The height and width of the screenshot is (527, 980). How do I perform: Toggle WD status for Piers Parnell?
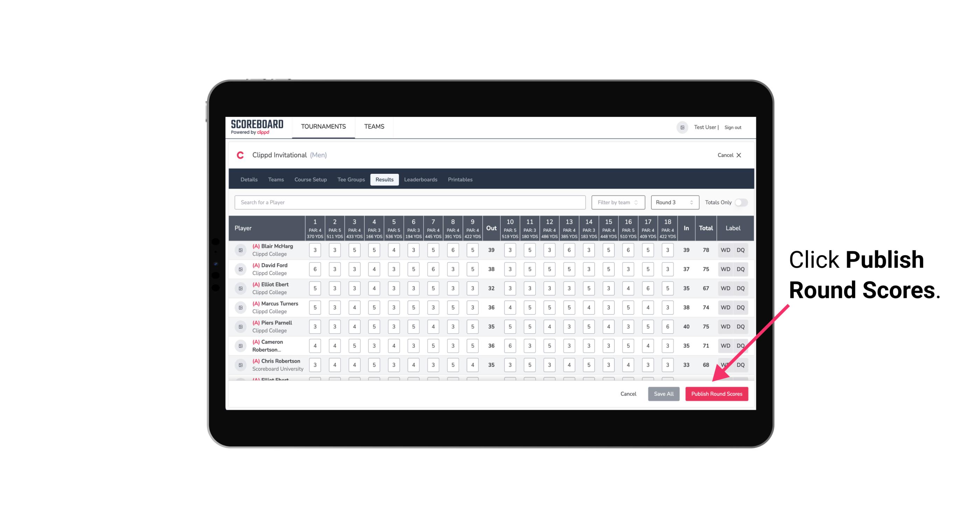(x=724, y=327)
